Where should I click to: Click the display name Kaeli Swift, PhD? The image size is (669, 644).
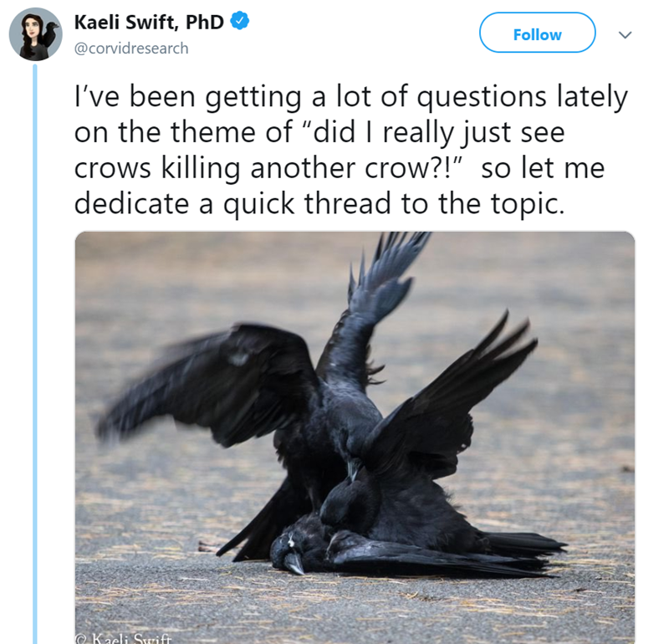tap(149, 22)
